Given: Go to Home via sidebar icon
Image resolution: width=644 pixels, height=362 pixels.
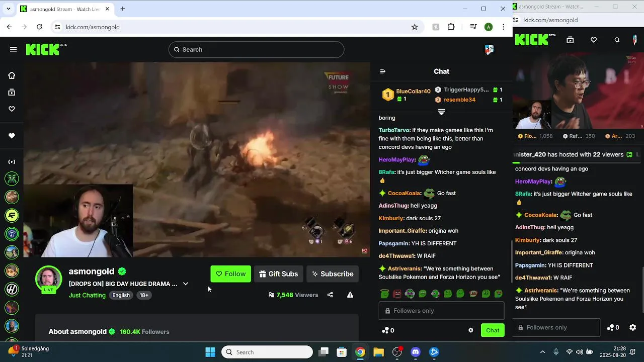Looking at the screenshot, I should click(x=12, y=75).
